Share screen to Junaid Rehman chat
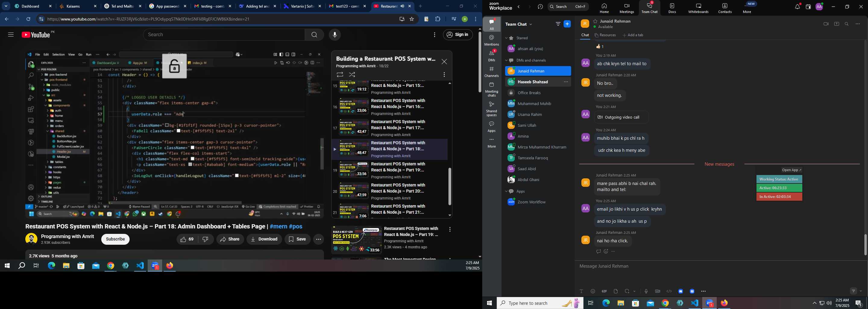The image size is (868, 309). point(836,24)
